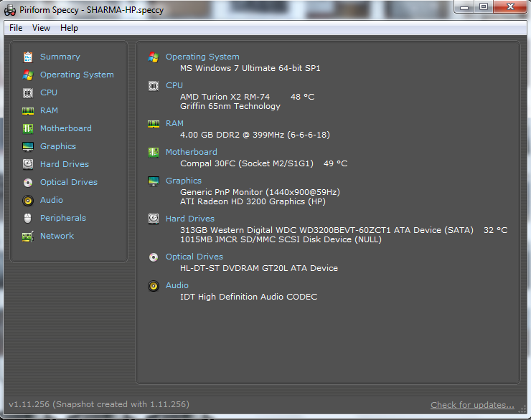This screenshot has width=531, height=420.
Task: Open the File menu
Action: (16, 28)
